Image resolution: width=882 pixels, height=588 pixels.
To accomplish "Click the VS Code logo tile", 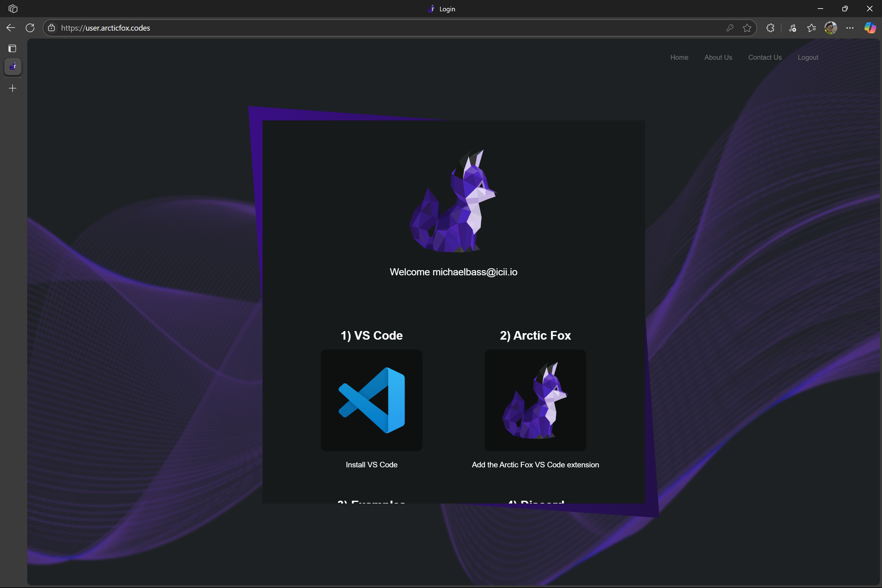I will point(371,400).
